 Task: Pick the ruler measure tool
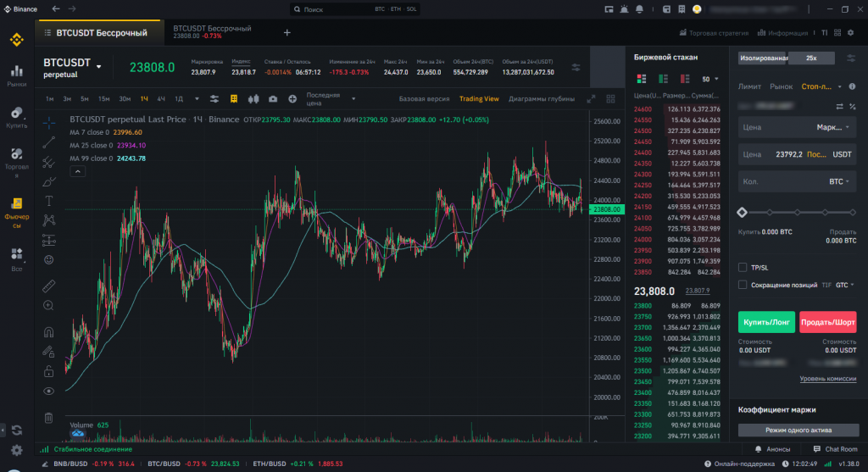coord(49,285)
